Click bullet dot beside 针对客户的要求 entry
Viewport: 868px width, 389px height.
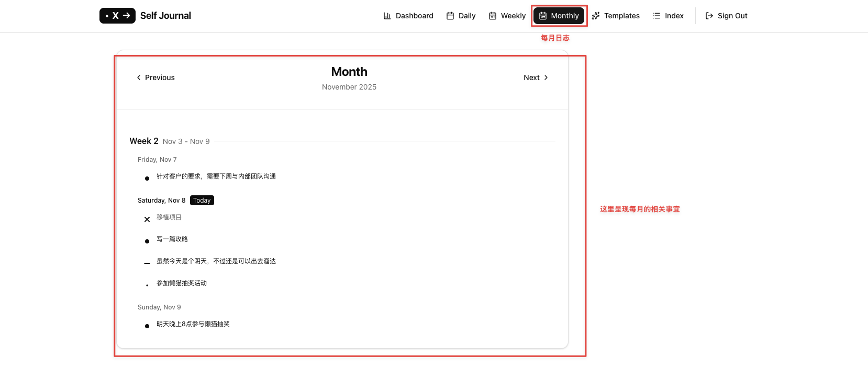(x=147, y=179)
